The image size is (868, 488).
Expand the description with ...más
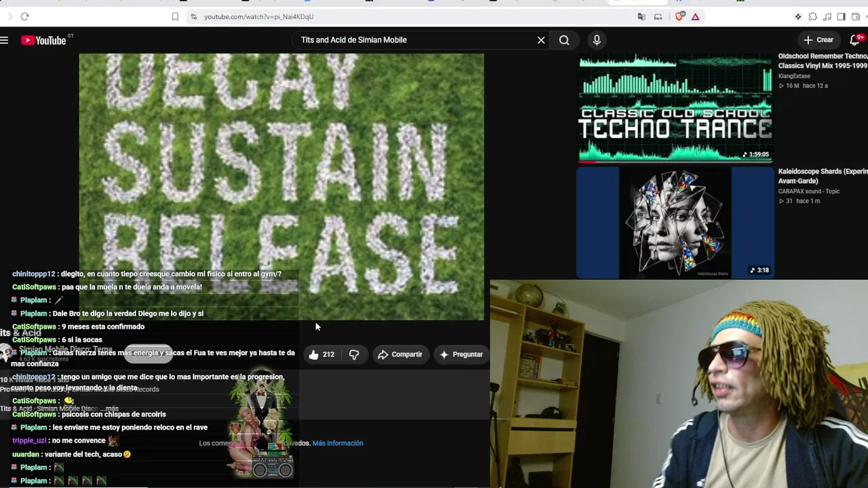pyautogui.click(x=111, y=409)
